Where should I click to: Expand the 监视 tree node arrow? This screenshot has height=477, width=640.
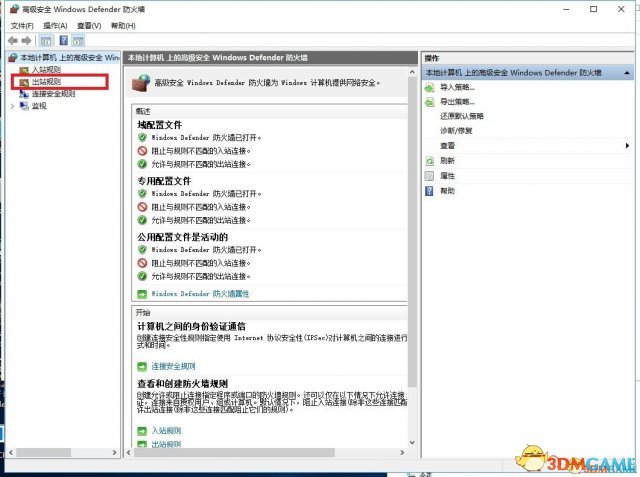pos(12,106)
